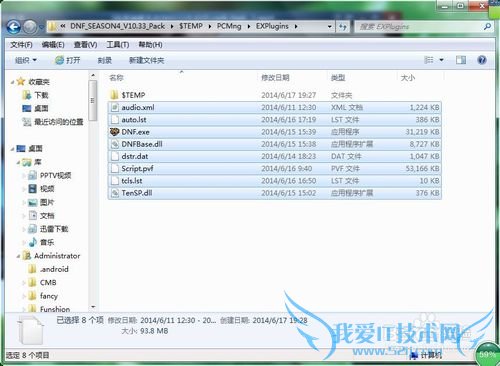Open the 文件(F) menu
The height and width of the screenshot is (366, 500).
coord(21,45)
